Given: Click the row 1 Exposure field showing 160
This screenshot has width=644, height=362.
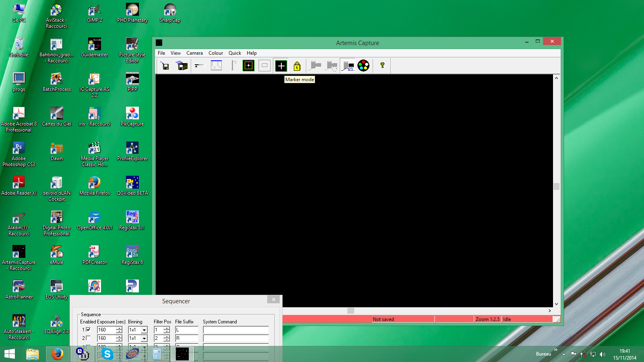Looking at the screenshot, I should (107, 330).
